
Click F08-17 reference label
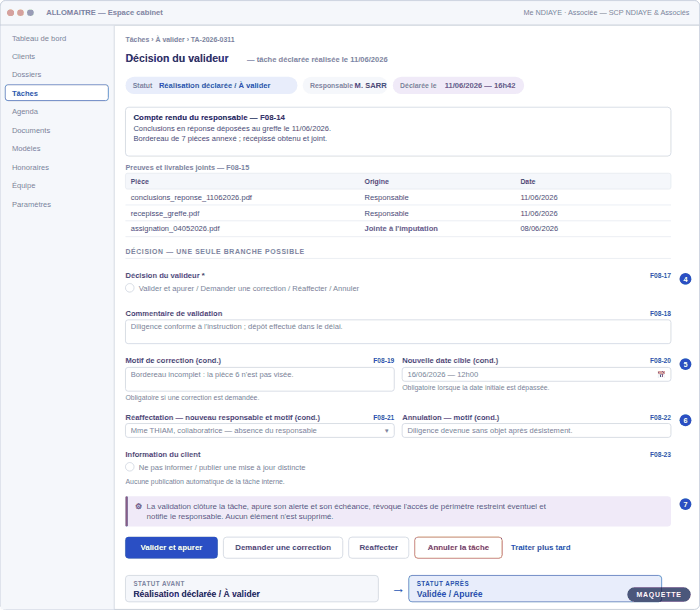(x=660, y=276)
